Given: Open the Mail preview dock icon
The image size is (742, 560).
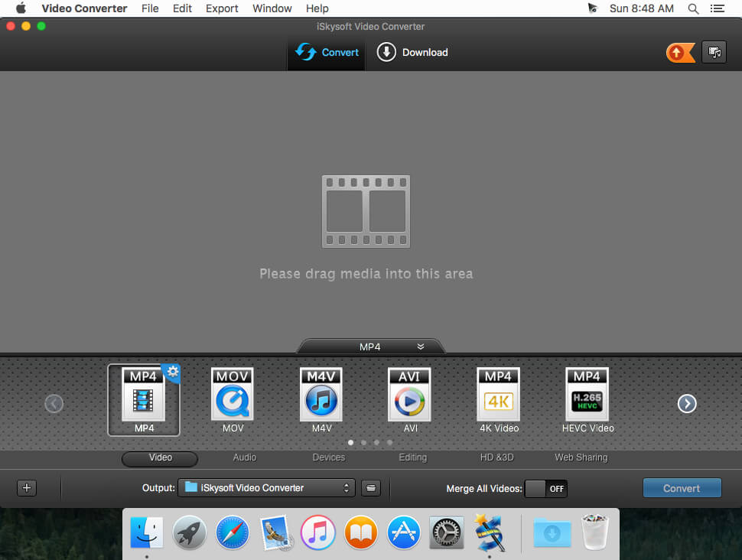Looking at the screenshot, I should tap(275, 532).
